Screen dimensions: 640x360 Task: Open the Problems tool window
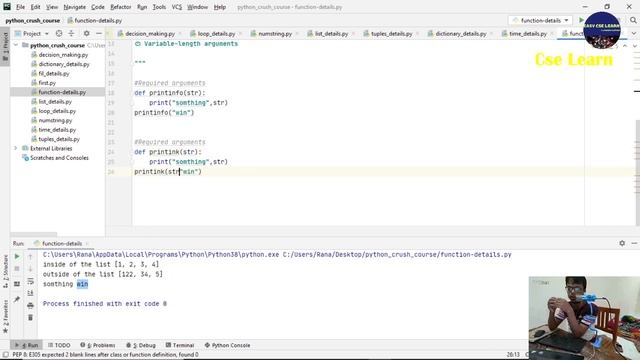(98, 345)
